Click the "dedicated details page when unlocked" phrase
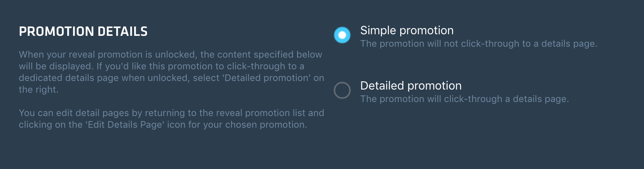The width and height of the screenshot is (644, 169). [104, 78]
